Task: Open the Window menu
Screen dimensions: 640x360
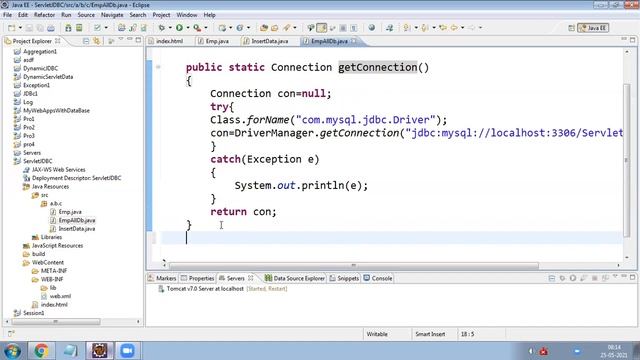Action: click(187, 15)
